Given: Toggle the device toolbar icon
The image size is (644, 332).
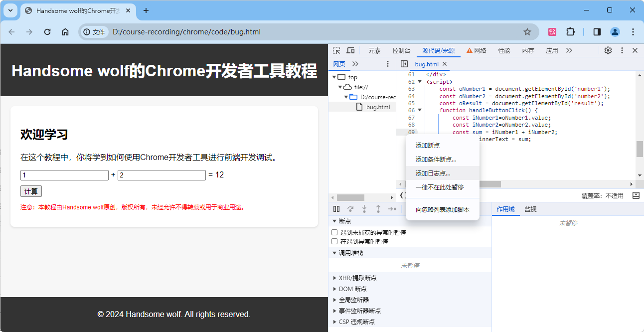Looking at the screenshot, I should point(350,50).
